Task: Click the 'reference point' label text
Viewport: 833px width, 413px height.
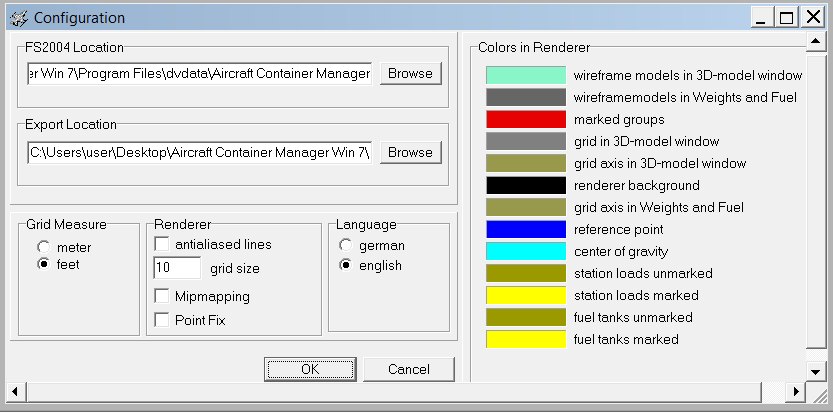Action: pos(618,230)
